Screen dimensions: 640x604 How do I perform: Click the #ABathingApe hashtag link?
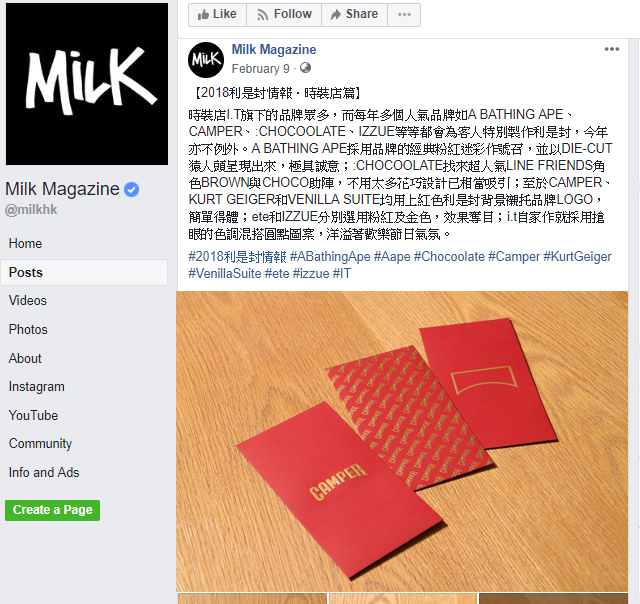click(x=330, y=257)
